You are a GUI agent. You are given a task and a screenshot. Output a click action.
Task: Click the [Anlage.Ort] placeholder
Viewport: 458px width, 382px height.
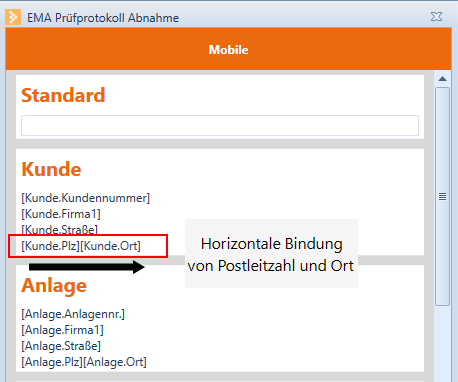tap(115, 362)
